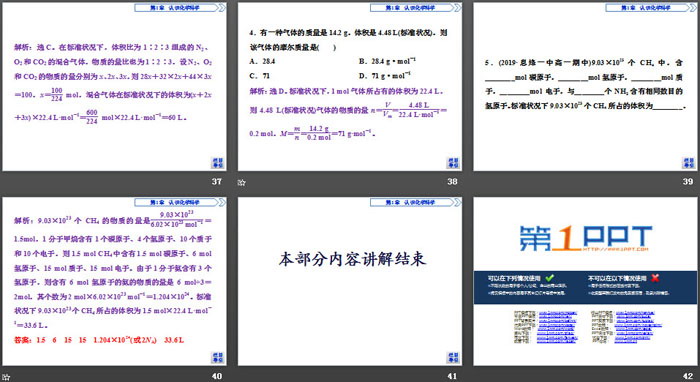Click slide number 37 label
The width and height of the screenshot is (700, 382).
pos(217,182)
